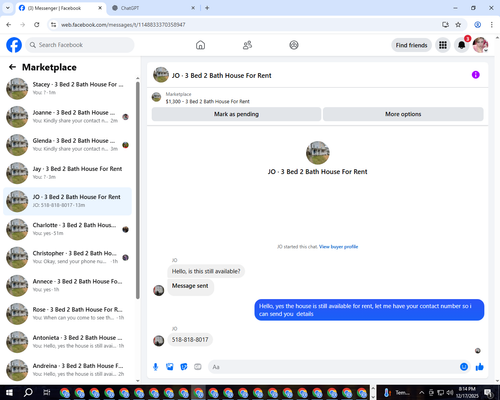Click JO's header listing title
The image size is (500, 400).
click(221, 75)
